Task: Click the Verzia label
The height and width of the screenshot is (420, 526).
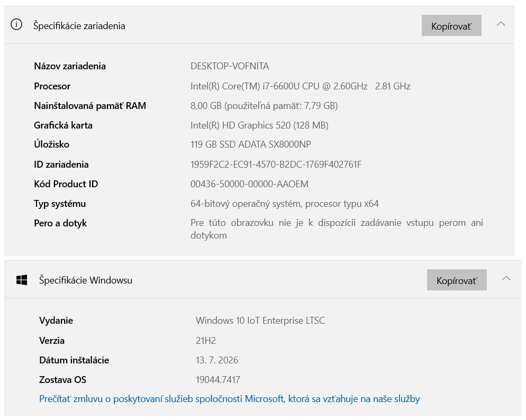Action: [x=52, y=341]
